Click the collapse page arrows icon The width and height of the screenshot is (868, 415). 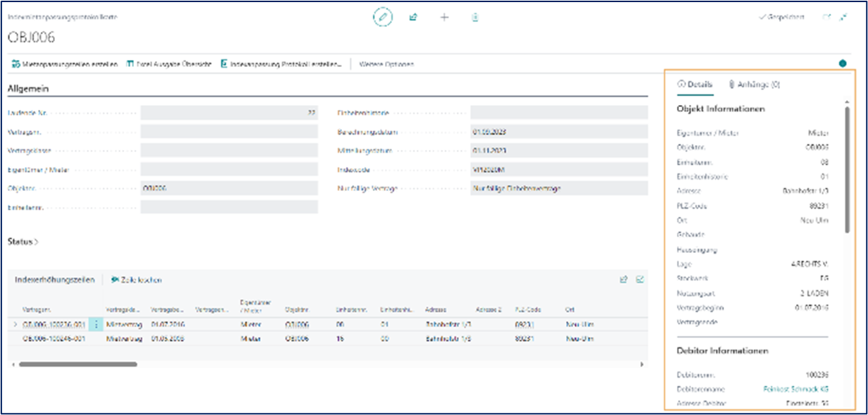(x=843, y=17)
